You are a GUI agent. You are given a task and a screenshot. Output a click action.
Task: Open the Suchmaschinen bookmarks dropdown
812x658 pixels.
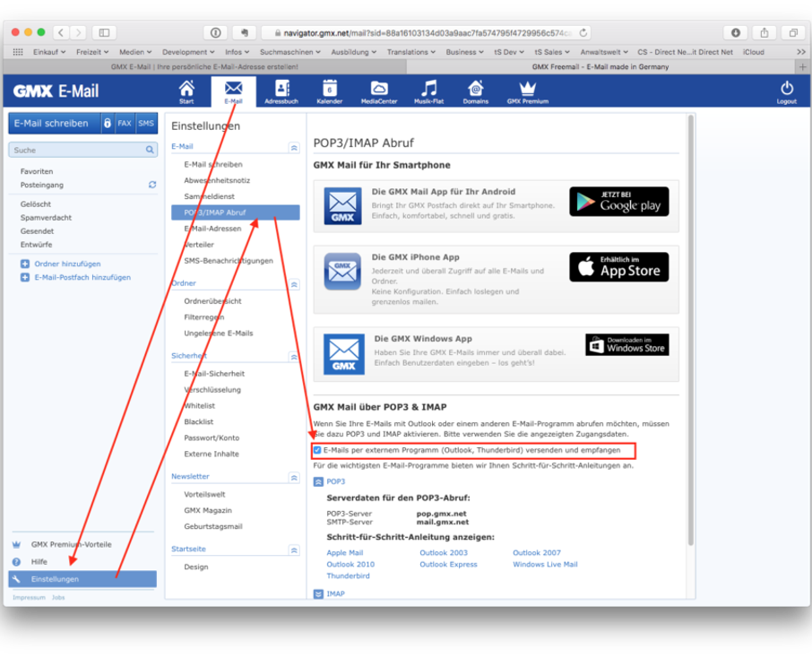pos(290,52)
